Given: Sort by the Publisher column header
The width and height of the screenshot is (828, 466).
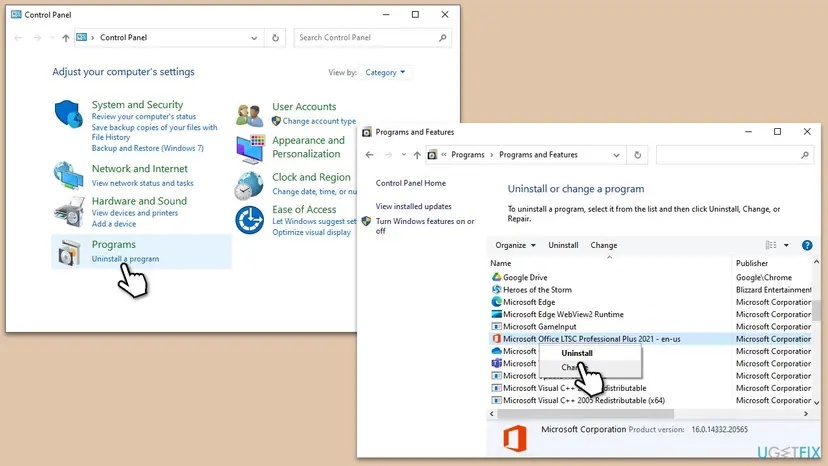Looking at the screenshot, I should [x=773, y=263].
